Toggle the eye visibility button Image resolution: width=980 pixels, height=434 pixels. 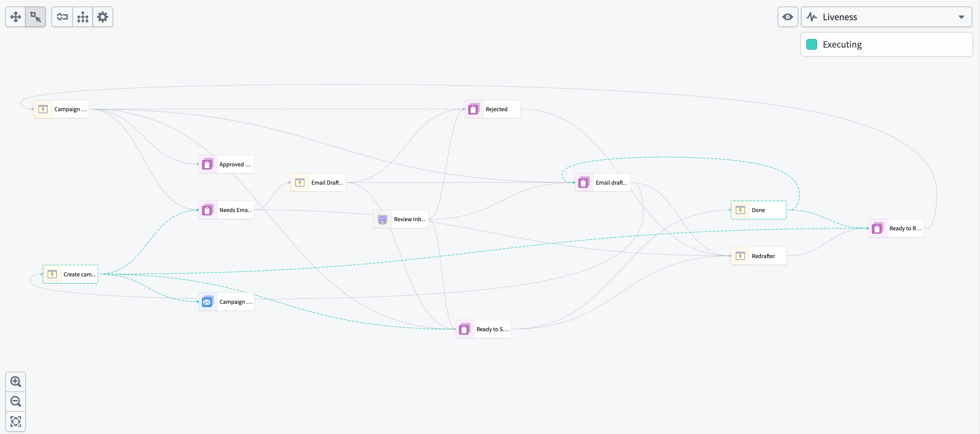[788, 17]
